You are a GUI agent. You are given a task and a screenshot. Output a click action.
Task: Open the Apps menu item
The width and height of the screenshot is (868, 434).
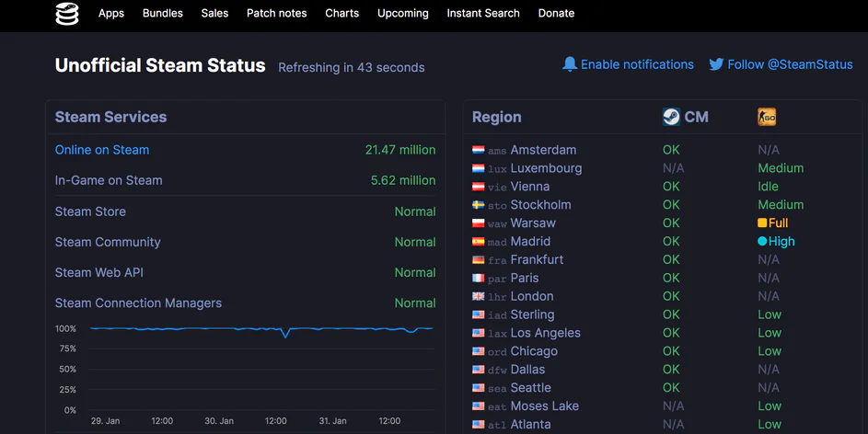pos(111,14)
